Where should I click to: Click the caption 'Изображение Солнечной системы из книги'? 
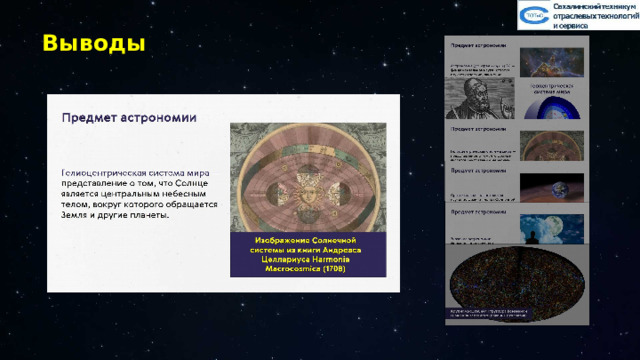308,254
